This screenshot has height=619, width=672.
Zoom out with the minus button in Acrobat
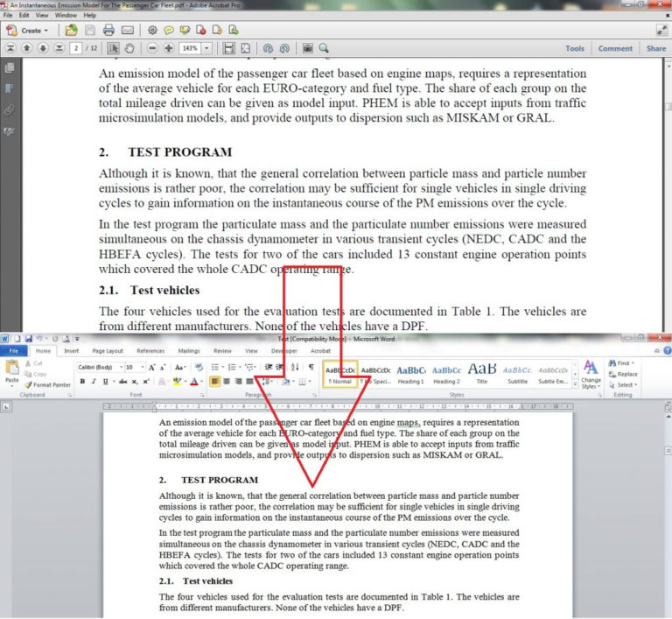(152, 48)
